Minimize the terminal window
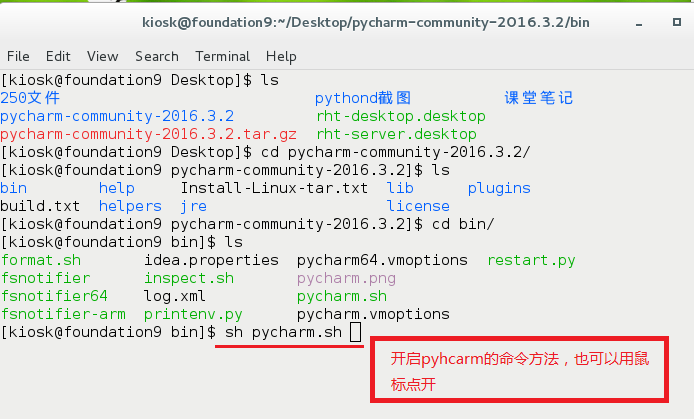The image size is (694, 419). [x=639, y=23]
